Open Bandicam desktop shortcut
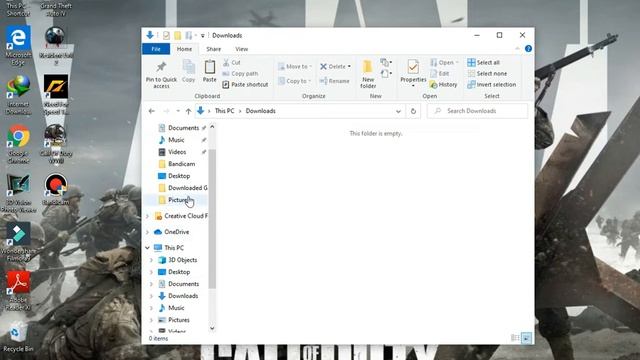This screenshot has width=640, height=360. tap(56, 189)
